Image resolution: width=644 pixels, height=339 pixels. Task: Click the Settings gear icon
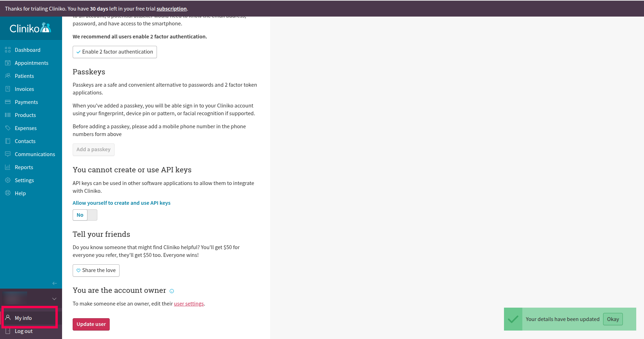tap(8, 180)
